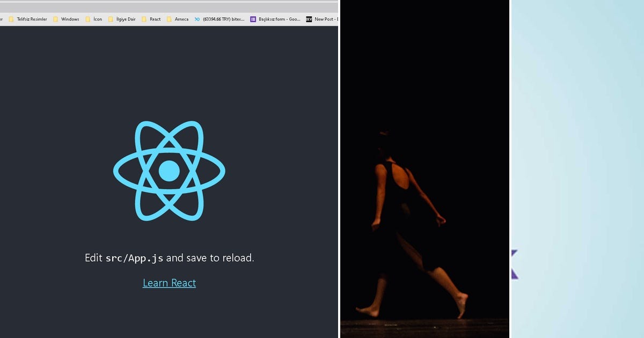Open the Telifsiz Resimler folder icon
644x338 pixels.
10,19
